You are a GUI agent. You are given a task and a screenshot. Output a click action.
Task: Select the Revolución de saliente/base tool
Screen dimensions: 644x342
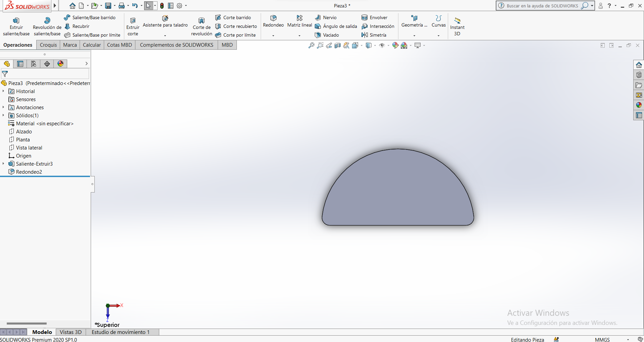[x=47, y=26]
